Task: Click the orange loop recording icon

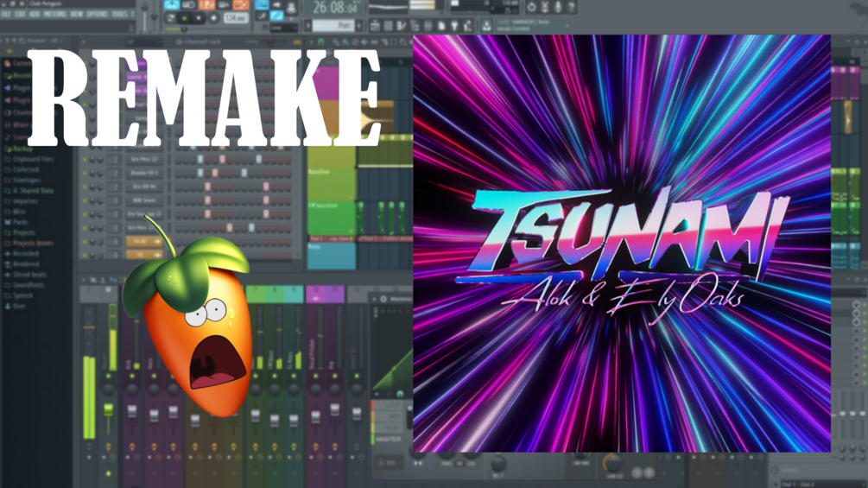Action: (241, 5)
